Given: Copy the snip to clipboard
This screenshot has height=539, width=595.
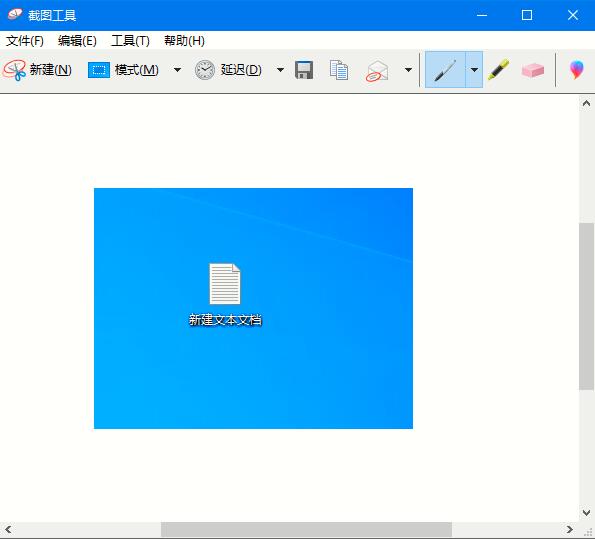Looking at the screenshot, I should (x=339, y=70).
